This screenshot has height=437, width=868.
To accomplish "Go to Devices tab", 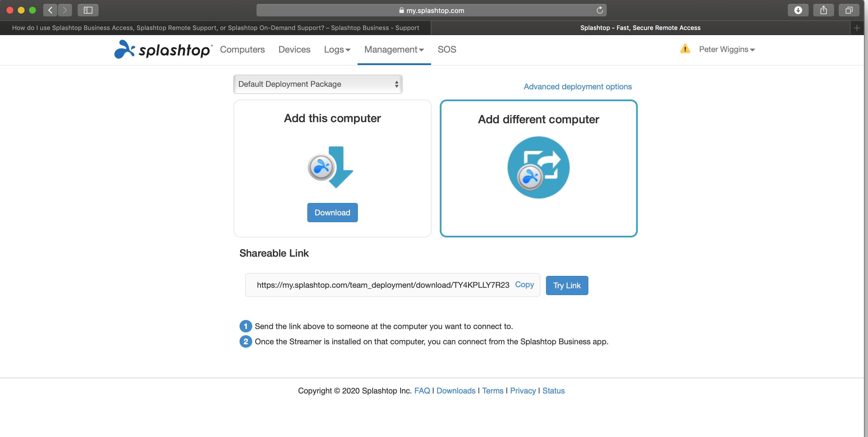I will pyautogui.click(x=294, y=49).
